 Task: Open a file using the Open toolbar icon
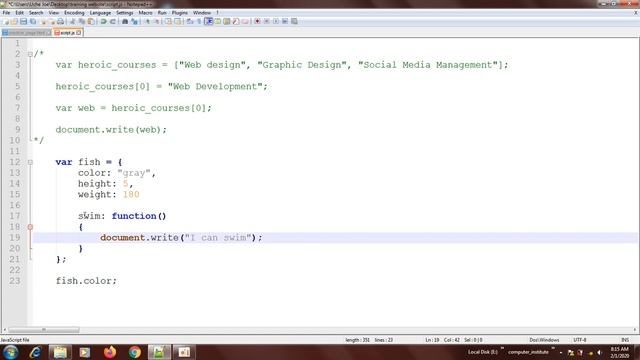14,21
